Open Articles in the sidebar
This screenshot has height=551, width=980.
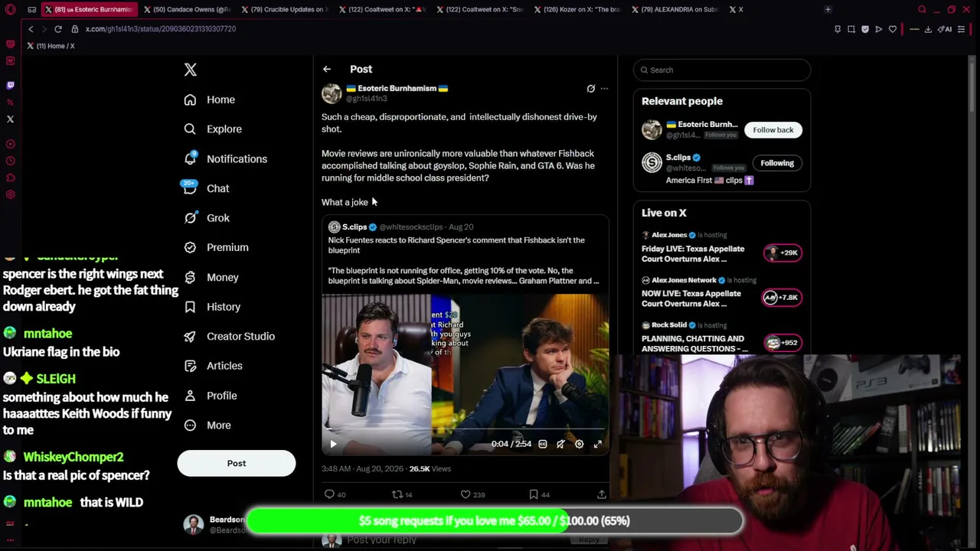click(x=214, y=366)
